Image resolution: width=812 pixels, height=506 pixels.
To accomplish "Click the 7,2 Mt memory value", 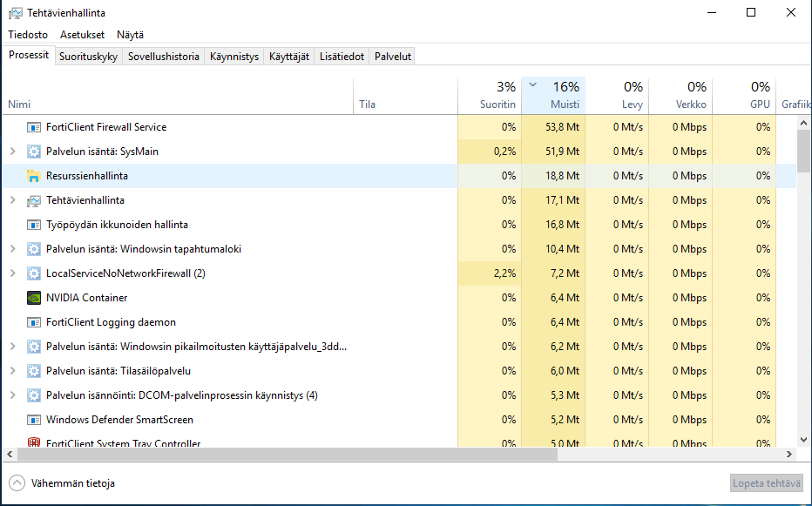I will point(565,273).
